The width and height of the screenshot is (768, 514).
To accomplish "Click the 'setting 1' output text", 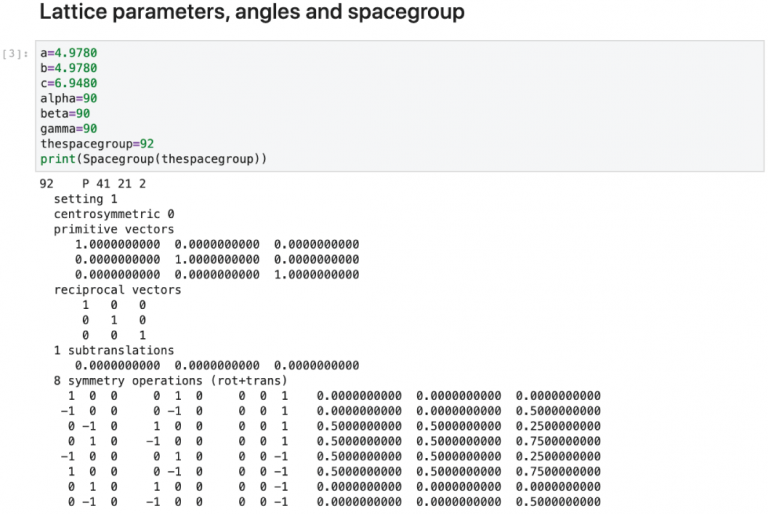I will click(x=86, y=199).
